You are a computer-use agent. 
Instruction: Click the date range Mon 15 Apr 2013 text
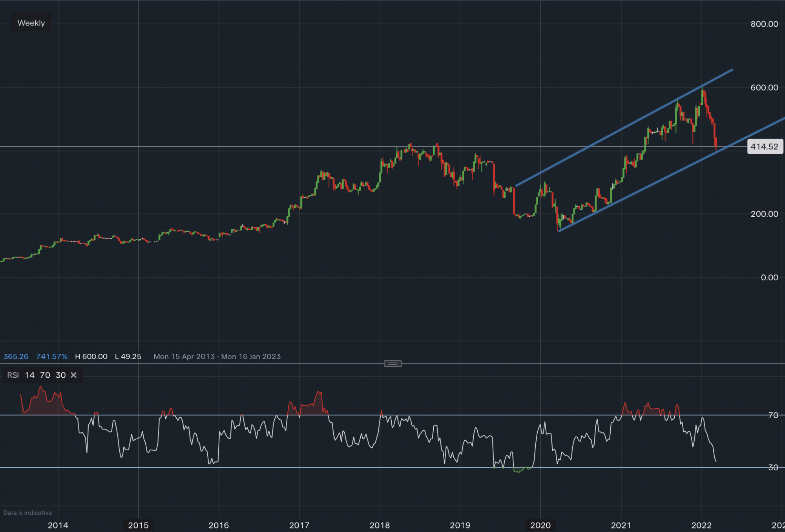[x=184, y=356]
